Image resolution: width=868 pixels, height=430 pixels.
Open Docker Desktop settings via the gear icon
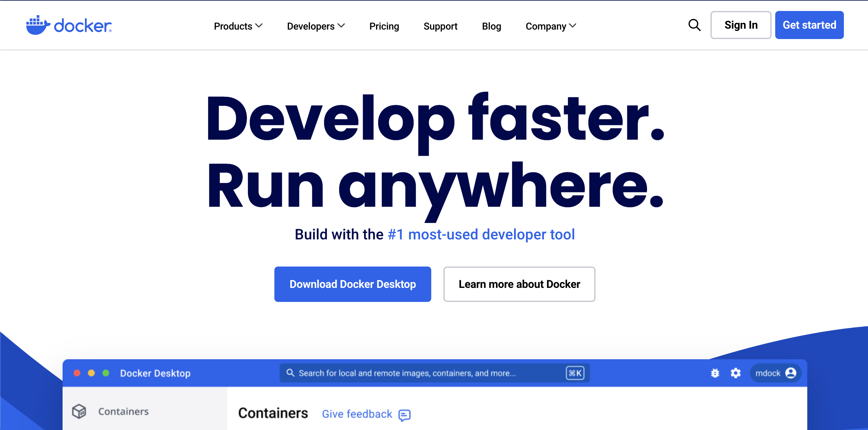[x=736, y=373]
